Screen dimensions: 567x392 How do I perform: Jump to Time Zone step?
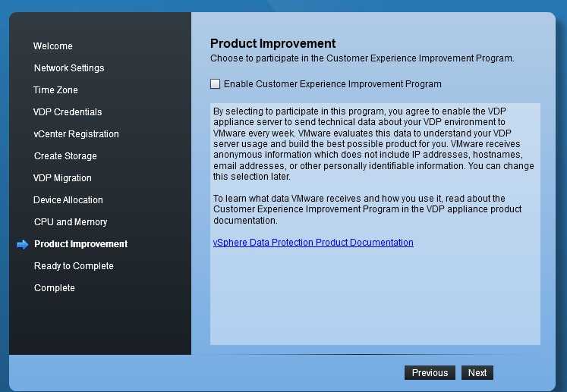[x=55, y=90]
